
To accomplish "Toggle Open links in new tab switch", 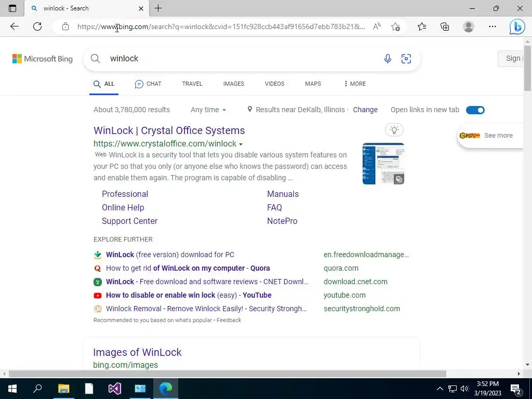I will (x=475, y=110).
